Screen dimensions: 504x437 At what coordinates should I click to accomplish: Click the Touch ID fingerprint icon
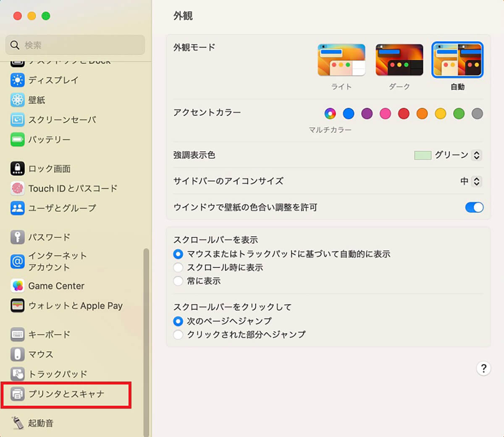[x=18, y=188]
